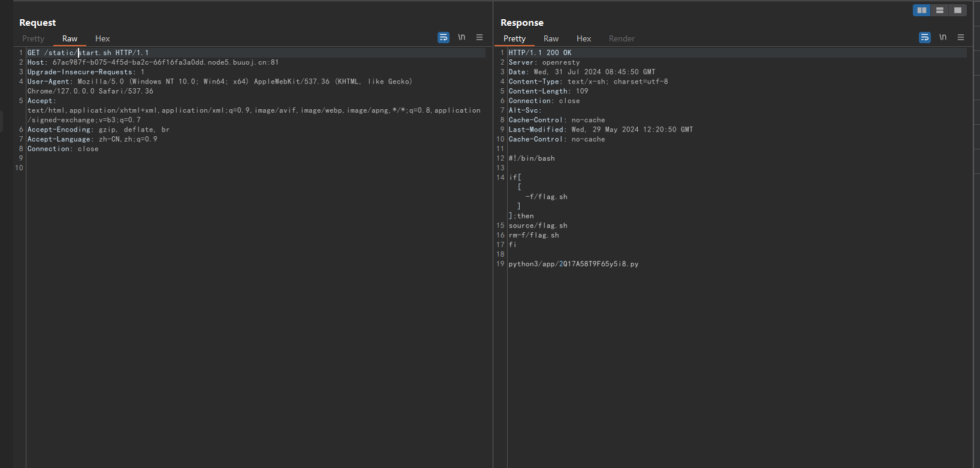Click the Accept-Encoding header line

click(98, 130)
